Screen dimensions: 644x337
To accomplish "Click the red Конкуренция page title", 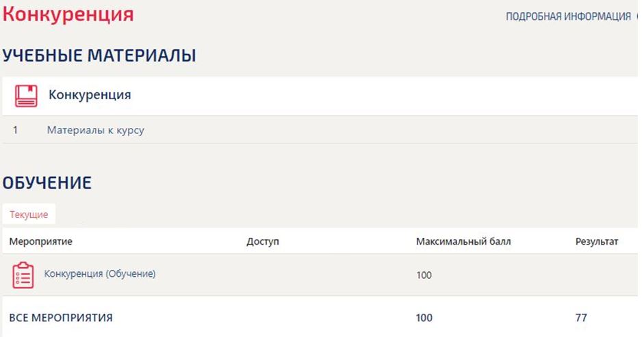I will (68, 14).
